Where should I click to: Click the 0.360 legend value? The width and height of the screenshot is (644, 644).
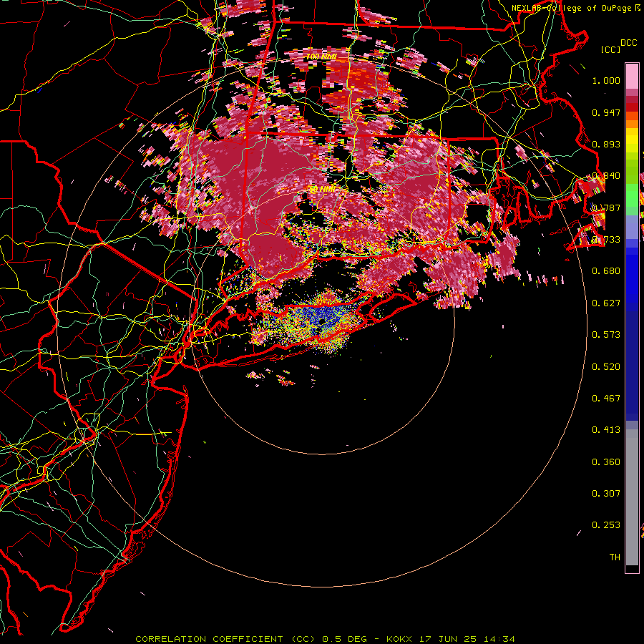coord(606,462)
